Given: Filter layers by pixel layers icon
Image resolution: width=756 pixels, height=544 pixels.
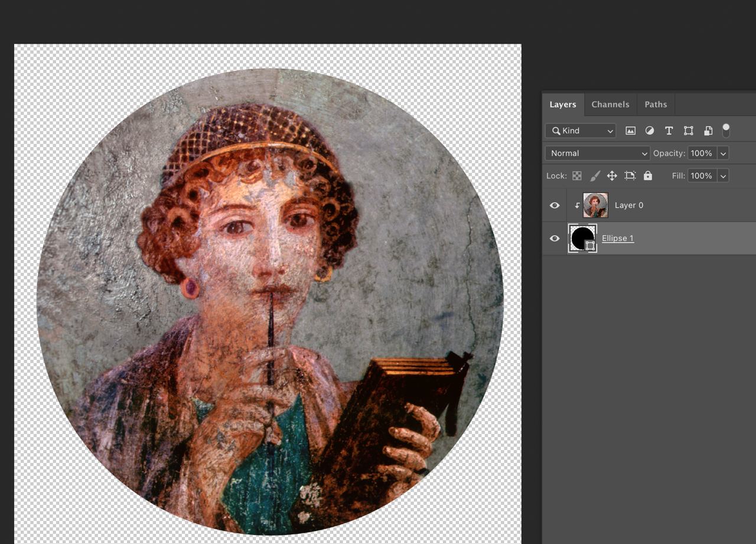Looking at the screenshot, I should pyautogui.click(x=630, y=131).
